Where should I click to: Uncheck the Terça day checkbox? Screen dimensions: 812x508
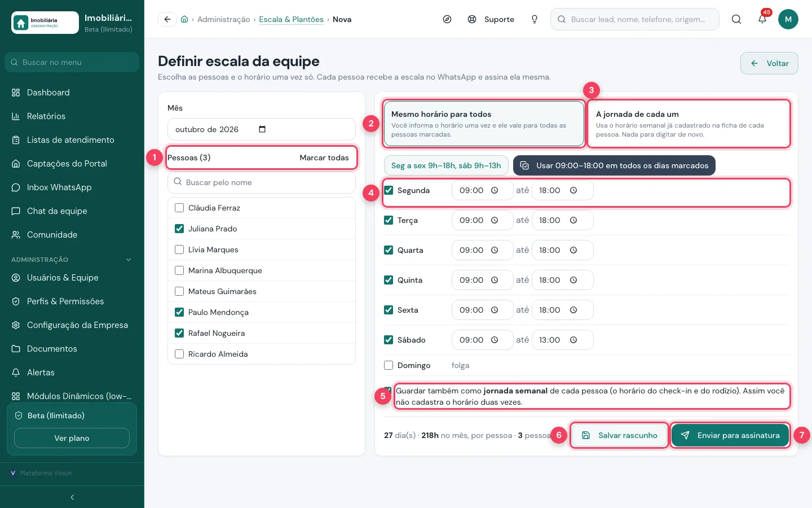coord(389,220)
